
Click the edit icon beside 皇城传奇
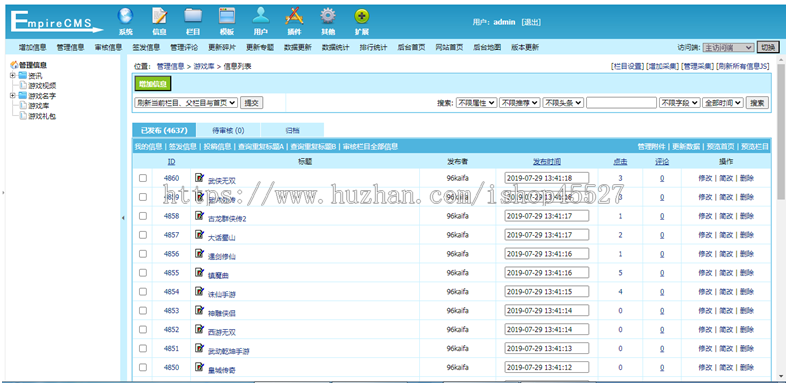200,367
